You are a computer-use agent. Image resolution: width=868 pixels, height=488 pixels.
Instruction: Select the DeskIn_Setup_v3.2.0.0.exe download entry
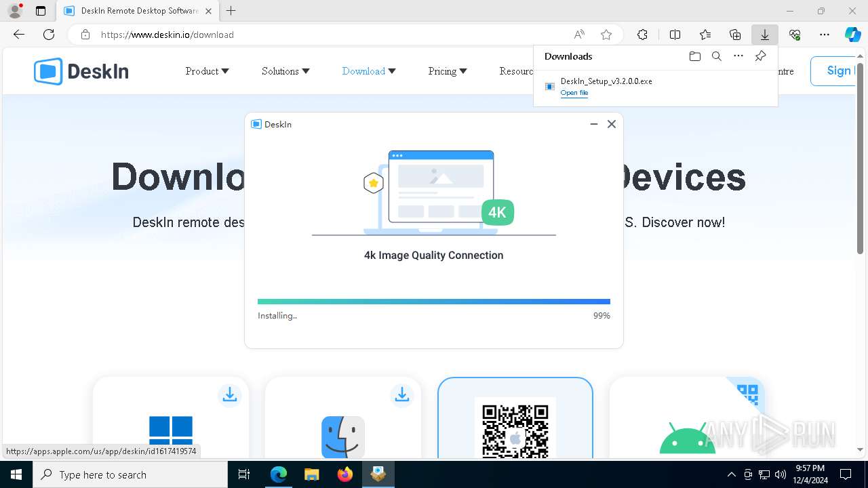[655, 87]
